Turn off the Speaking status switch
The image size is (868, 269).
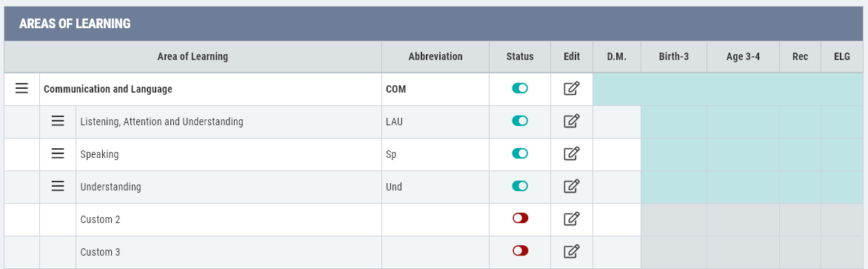click(x=520, y=153)
